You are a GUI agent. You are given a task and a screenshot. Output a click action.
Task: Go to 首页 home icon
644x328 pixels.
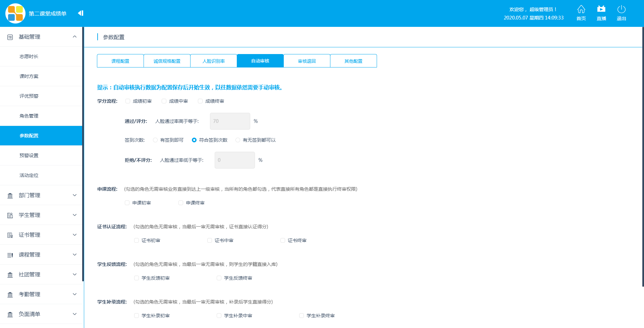581,9
